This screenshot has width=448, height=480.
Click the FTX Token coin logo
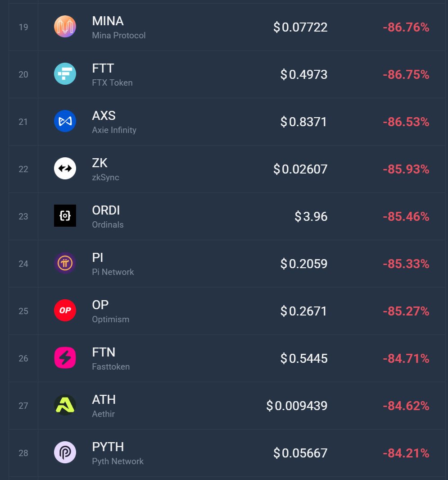65,74
